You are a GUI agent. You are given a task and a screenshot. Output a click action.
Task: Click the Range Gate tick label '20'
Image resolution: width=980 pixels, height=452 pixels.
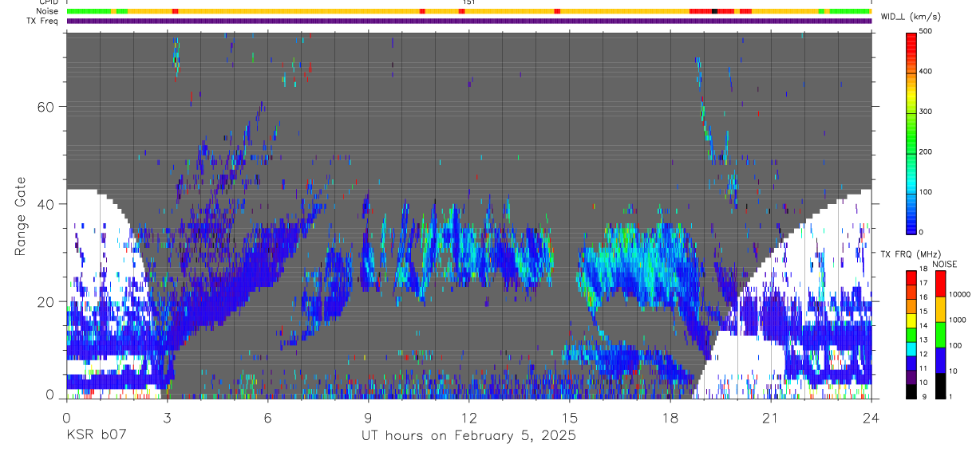[x=45, y=302]
